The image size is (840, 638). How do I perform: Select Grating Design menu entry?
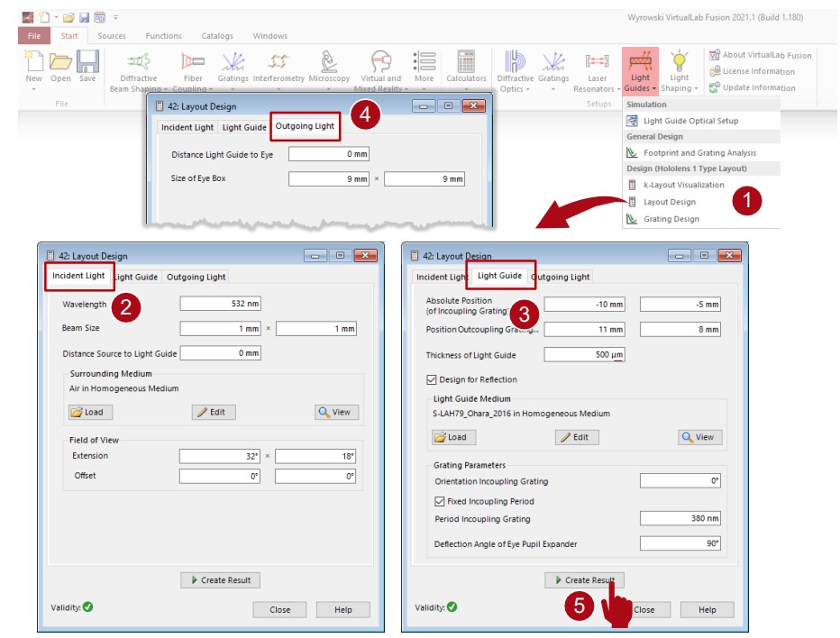(x=701, y=219)
